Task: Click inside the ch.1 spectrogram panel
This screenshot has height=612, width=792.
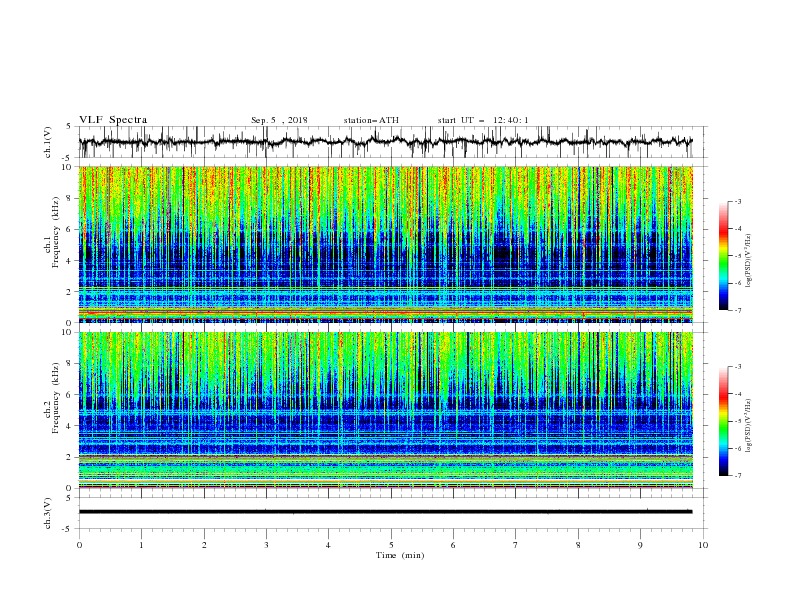Action: 385,244
